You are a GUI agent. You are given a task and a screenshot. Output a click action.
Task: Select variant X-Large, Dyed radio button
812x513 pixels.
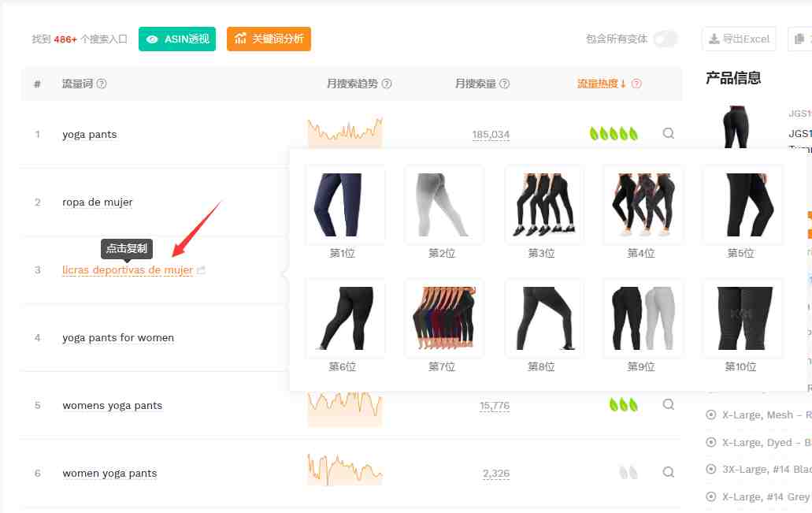pyautogui.click(x=711, y=442)
